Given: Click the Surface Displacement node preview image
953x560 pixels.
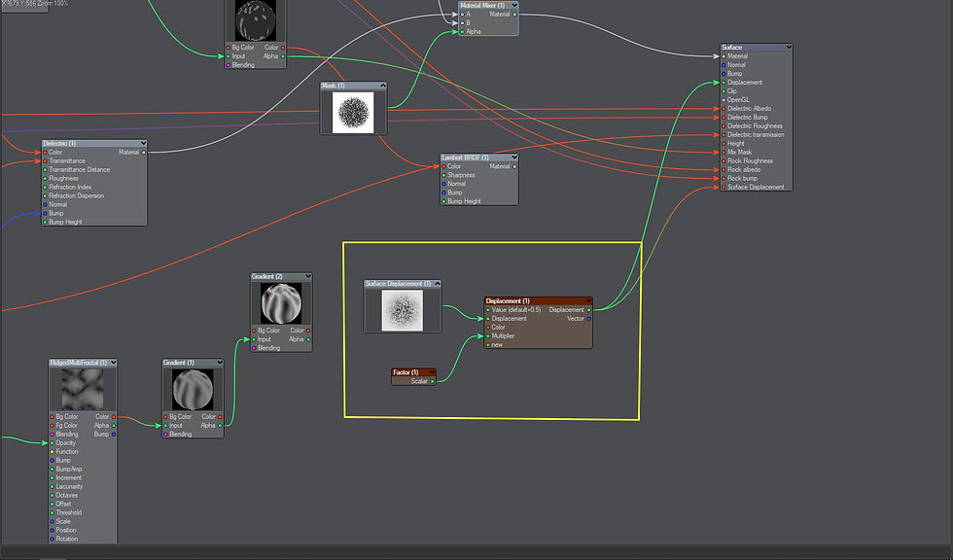Looking at the screenshot, I should pos(401,309).
